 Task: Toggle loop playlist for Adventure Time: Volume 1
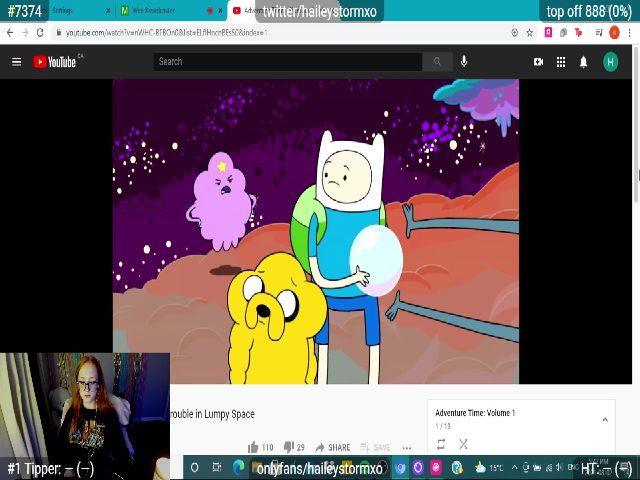coord(441,444)
